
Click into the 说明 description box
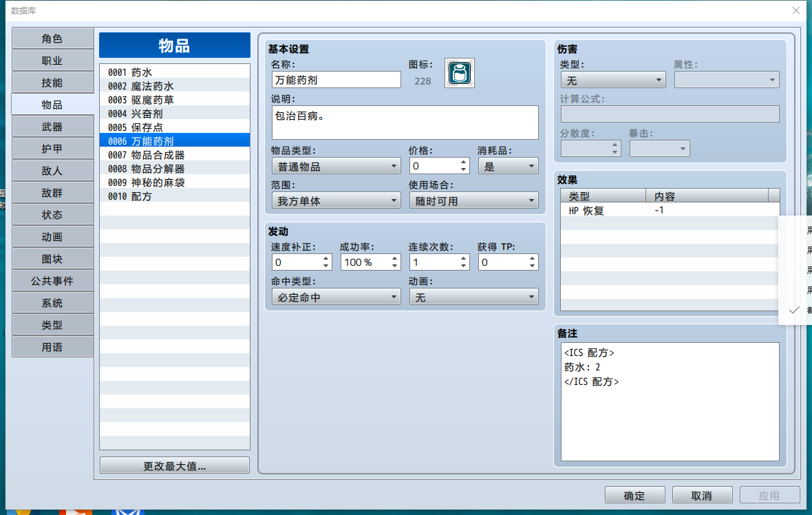[405, 123]
